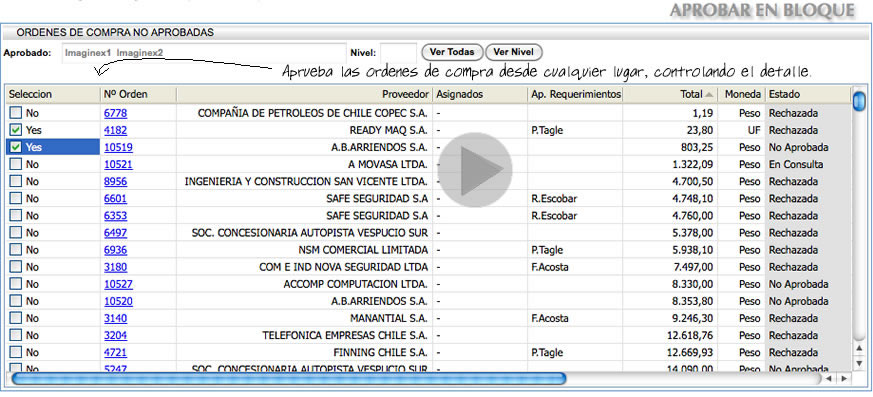Check the selection box for order 10521
The image size is (873, 397).
tap(16, 164)
